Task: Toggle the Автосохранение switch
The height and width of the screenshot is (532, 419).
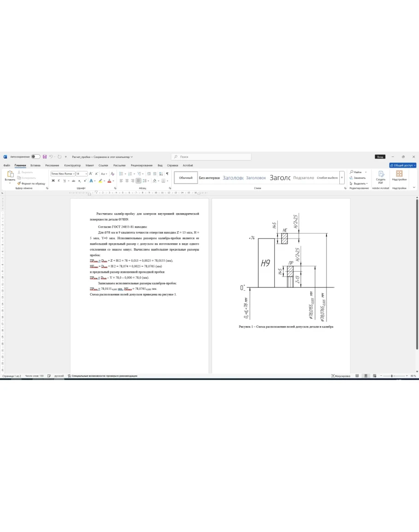Action: [x=35, y=157]
